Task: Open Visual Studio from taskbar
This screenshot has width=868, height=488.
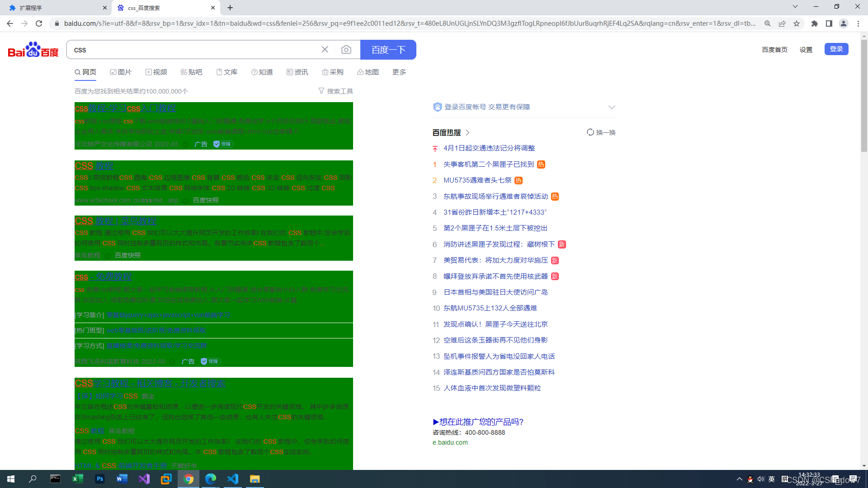Action: pyautogui.click(x=144, y=479)
